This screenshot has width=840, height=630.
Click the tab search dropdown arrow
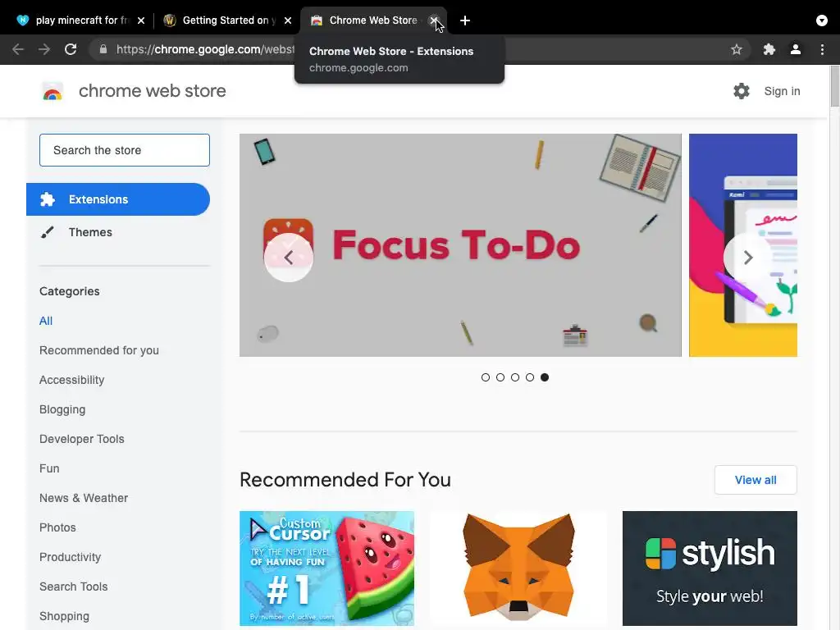822,21
